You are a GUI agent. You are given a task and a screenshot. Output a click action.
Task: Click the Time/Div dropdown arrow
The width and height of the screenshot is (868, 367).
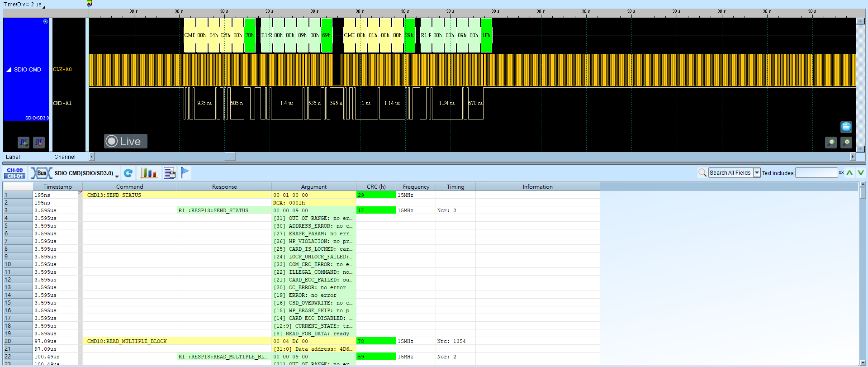click(44, 7)
